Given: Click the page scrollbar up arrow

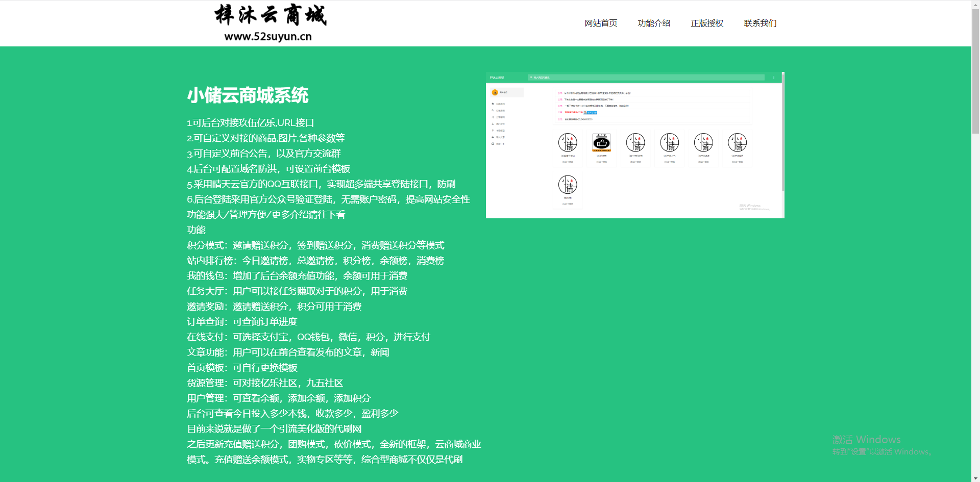Looking at the screenshot, I should [x=975, y=4].
